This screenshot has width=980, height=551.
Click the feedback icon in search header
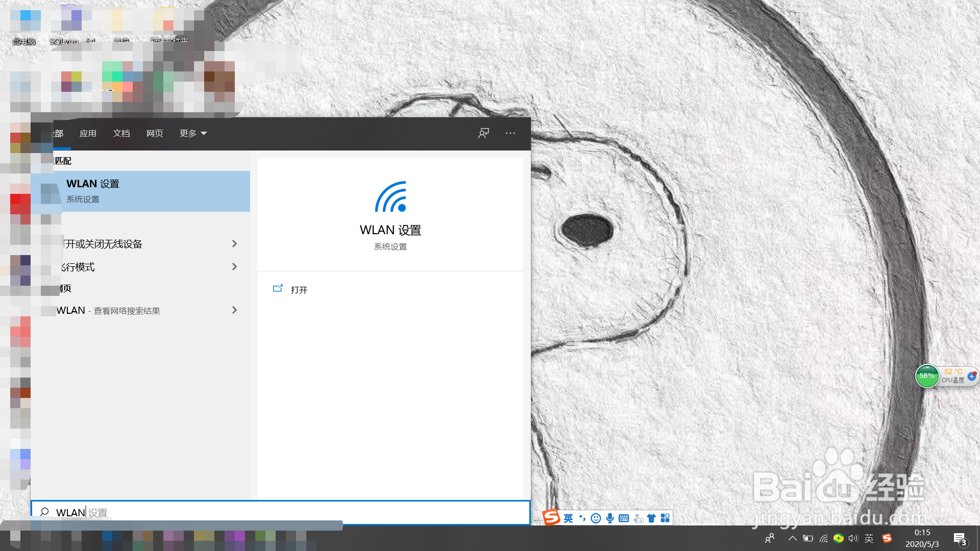click(x=483, y=133)
